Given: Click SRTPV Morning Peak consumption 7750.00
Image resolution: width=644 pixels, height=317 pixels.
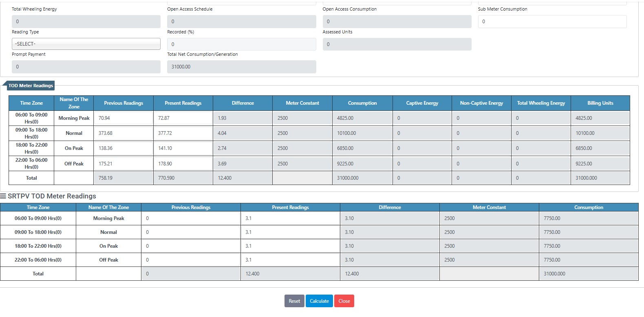Looking at the screenshot, I should pyautogui.click(x=589, y=218).
